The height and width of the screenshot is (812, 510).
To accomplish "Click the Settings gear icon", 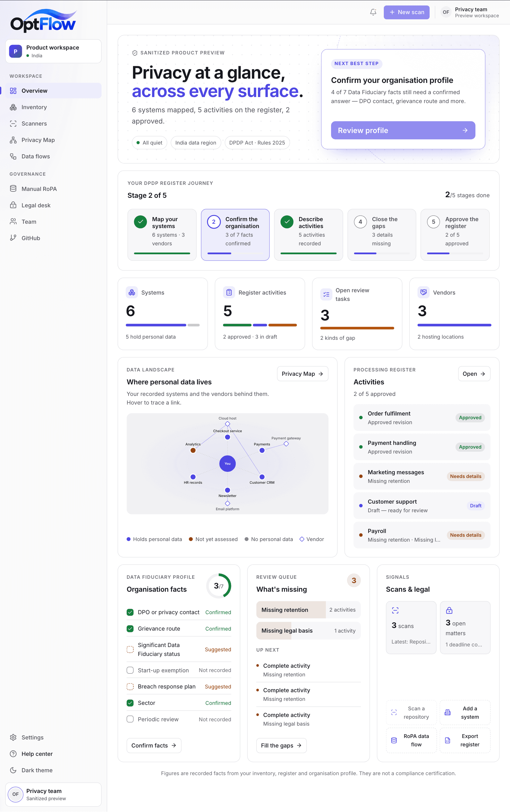I will pos(13,737).
